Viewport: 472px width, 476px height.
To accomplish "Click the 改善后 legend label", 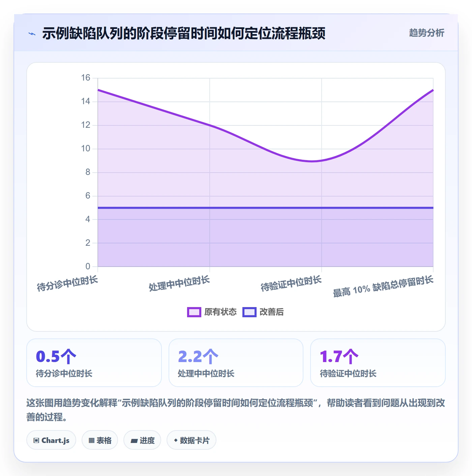I will click(x=271, y=312).
